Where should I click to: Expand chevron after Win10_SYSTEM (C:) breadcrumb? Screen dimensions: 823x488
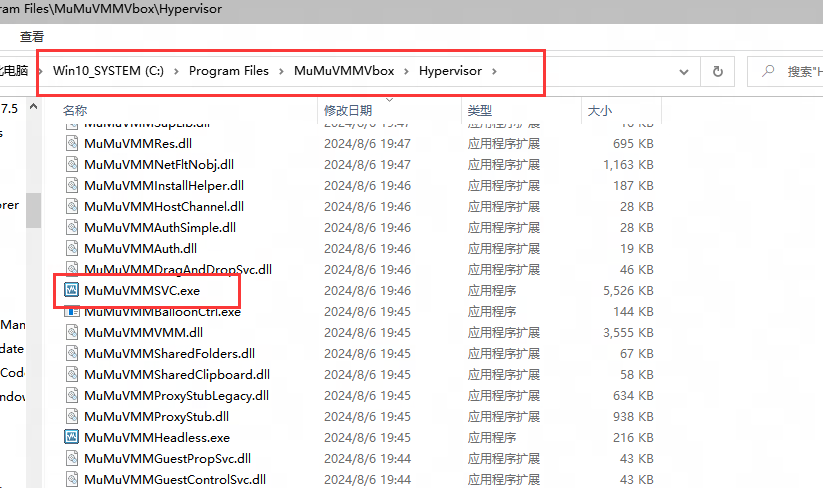tap(176, 71)
